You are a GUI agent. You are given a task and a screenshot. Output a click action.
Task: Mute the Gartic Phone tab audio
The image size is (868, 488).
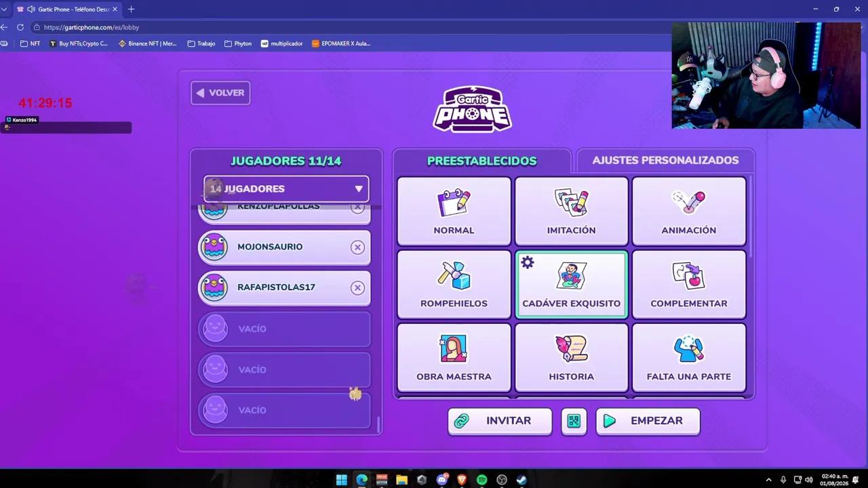pos(31,9)
